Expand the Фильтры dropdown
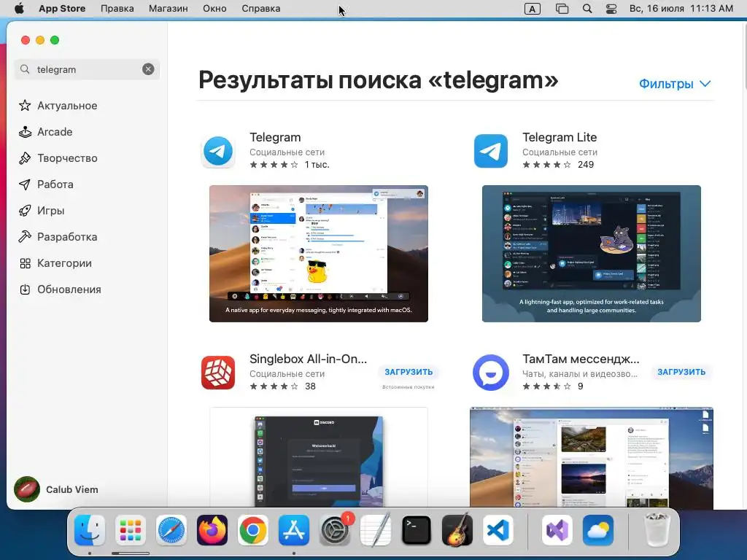 (675, 84)
